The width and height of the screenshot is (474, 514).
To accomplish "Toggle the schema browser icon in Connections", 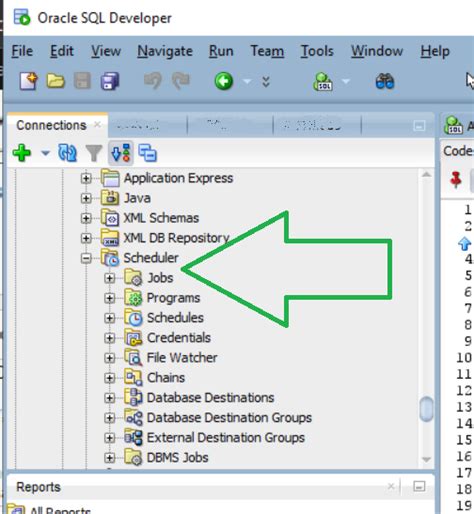I will tap(121, 153).
